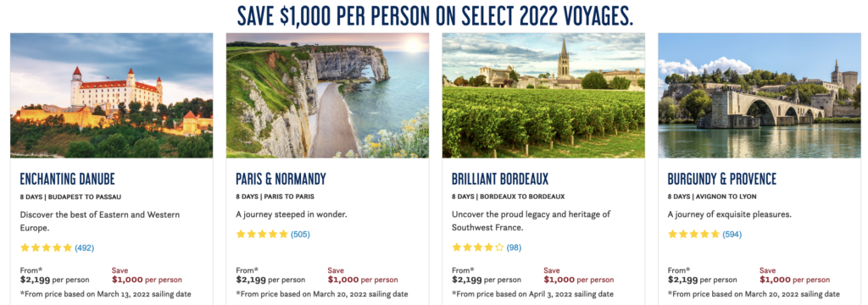This screenshot has width=868, height=305.
Task: Click the Burgundy & Provence star rating
Action: tap(693, 234)
